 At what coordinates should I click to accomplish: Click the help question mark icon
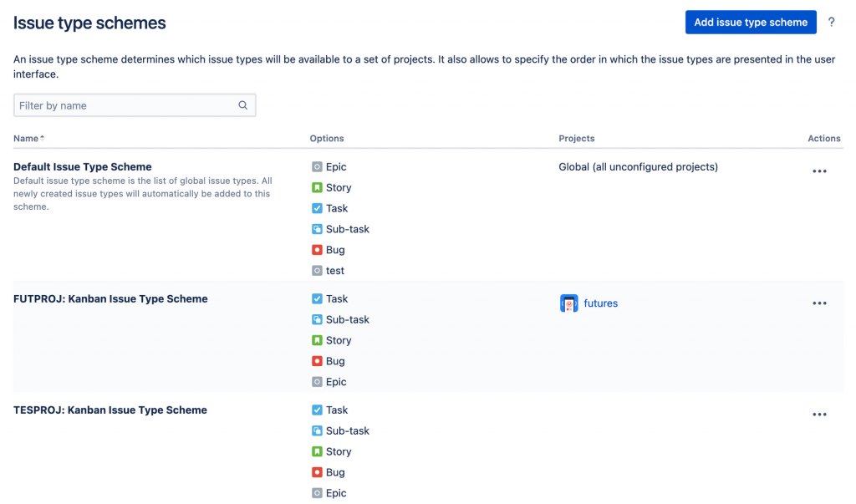click(x=831, y=23)
